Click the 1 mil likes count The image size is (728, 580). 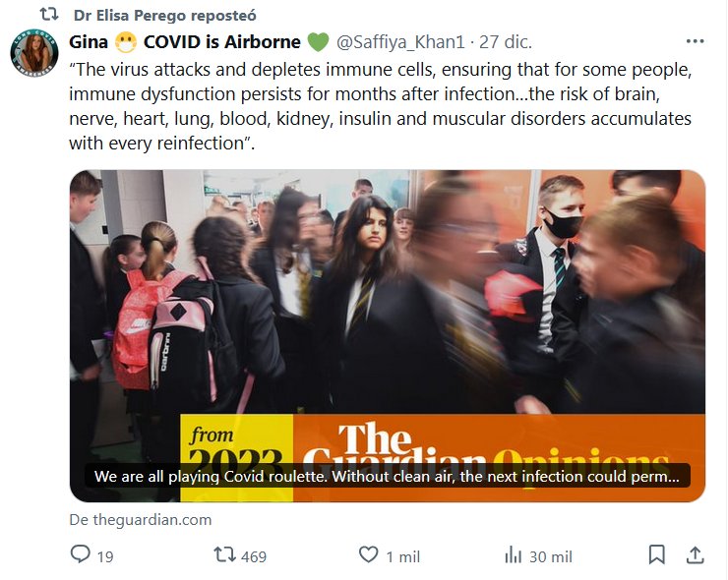click(403, 556)
